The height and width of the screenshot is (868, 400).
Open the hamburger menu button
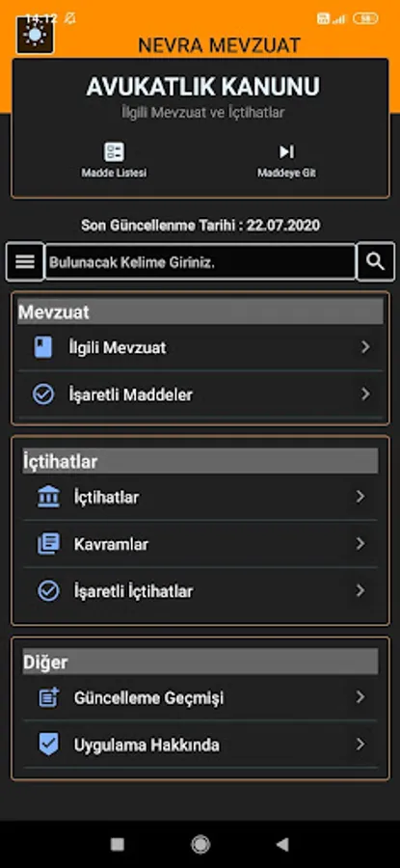pyautogui.click(x=25, y=261)
